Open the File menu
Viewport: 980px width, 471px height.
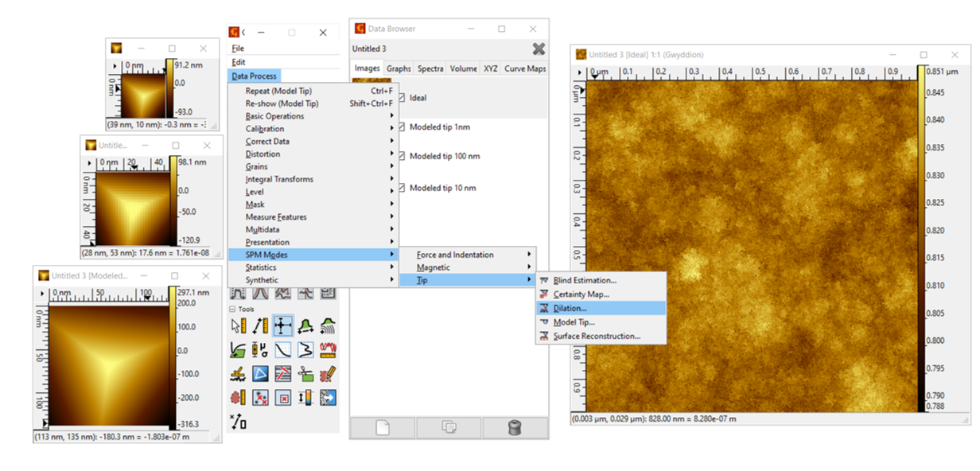[238, 49]
